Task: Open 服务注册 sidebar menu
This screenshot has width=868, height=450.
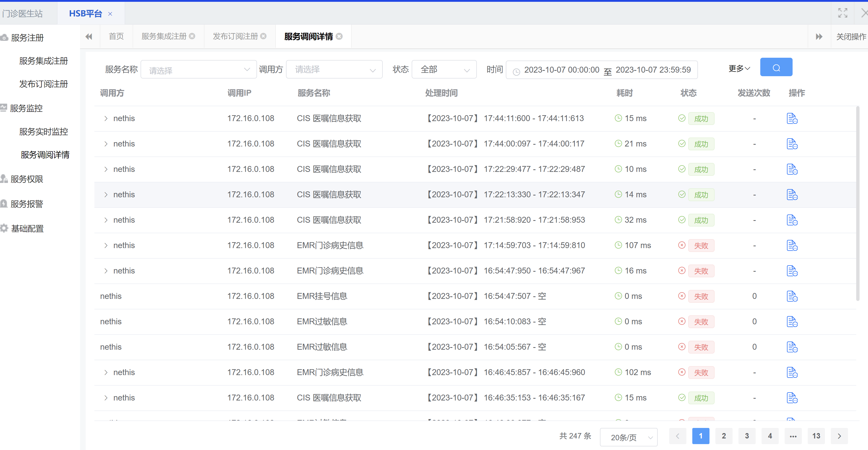Action: pos(27,38)
